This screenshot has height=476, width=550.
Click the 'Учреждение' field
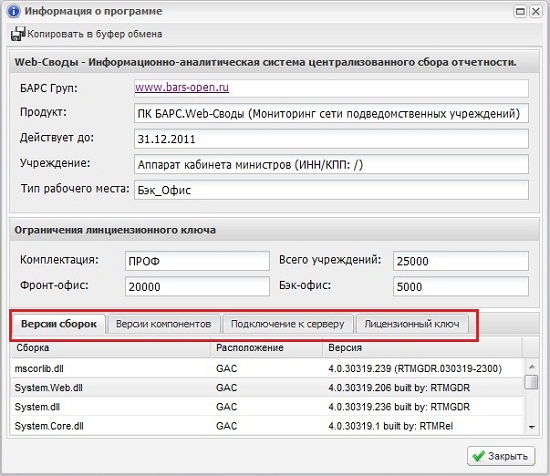[331, 164]
